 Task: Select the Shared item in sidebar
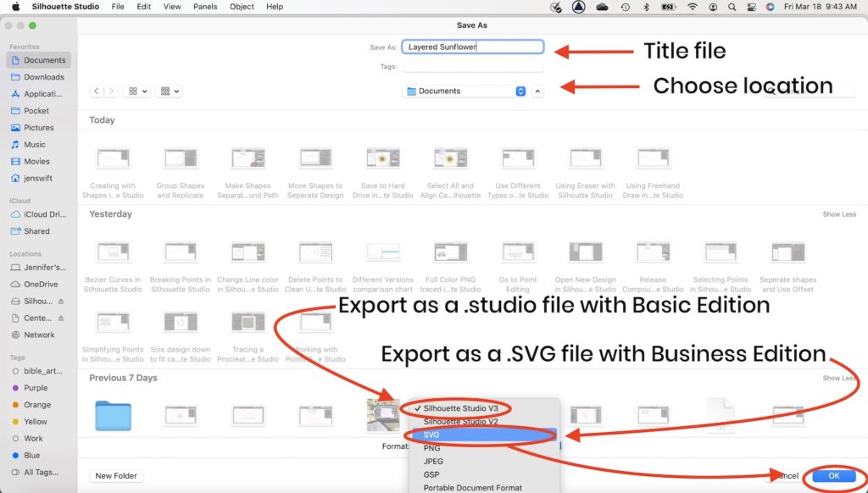coord(38,230)
